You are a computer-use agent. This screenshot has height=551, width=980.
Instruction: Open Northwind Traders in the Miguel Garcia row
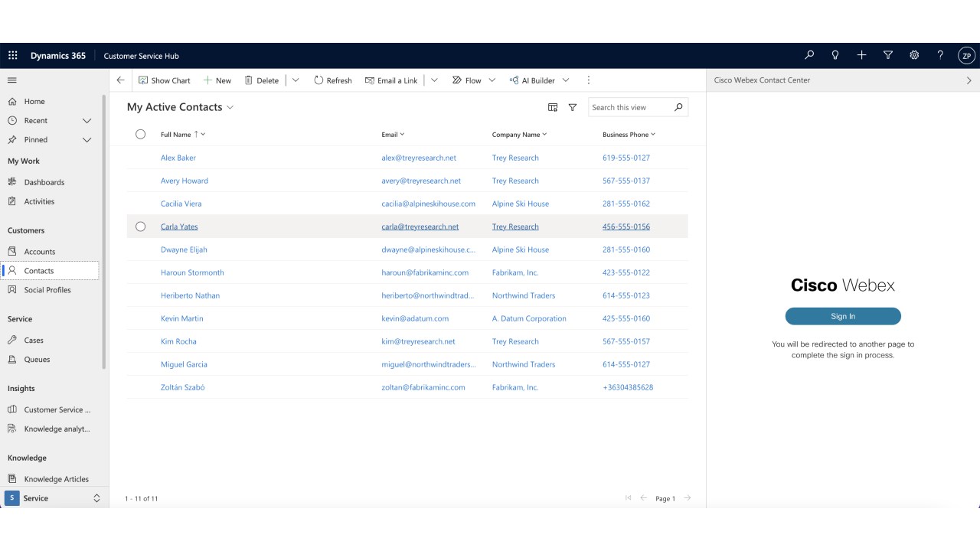[524, 364]
